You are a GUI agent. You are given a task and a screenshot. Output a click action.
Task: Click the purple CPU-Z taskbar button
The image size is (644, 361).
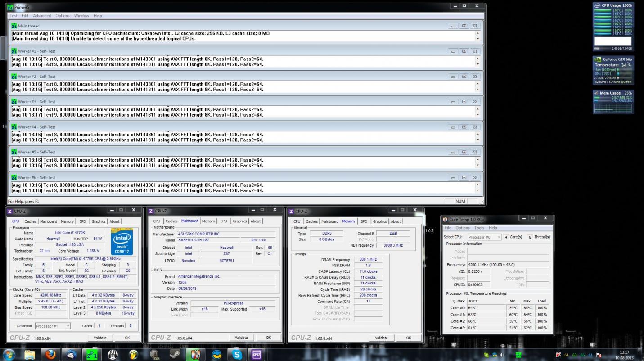click(x=257, y=355)
